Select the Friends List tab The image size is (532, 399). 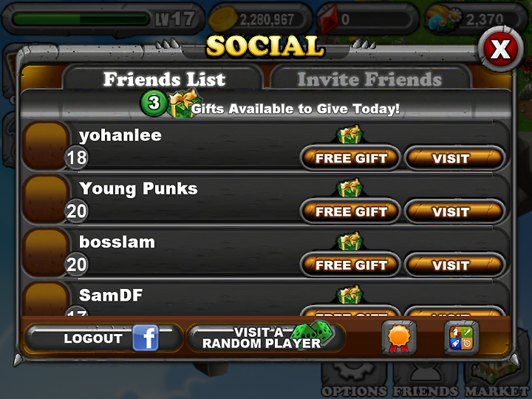(x=164, y=79)
